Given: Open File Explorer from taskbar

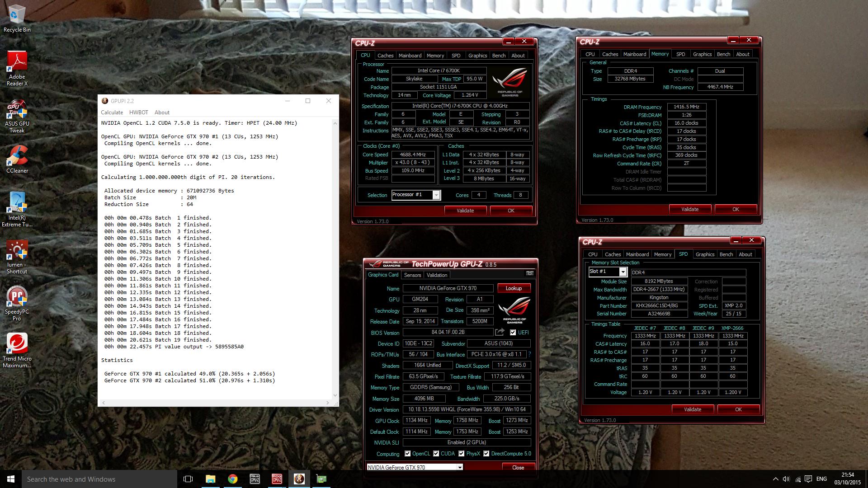Looking at the screenshot, I should coord(210,479).
